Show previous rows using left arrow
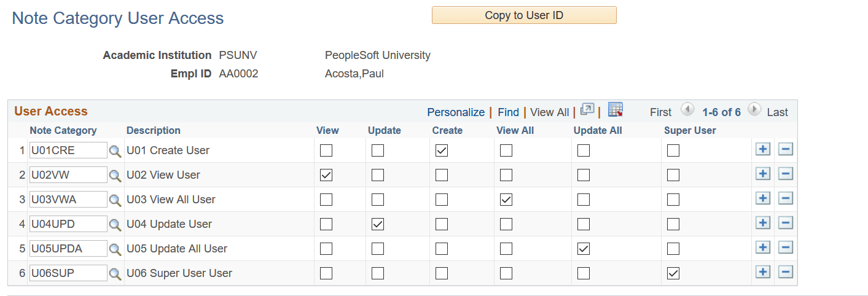The height and width of the screenshot is (296, 868). pos(688,111)
